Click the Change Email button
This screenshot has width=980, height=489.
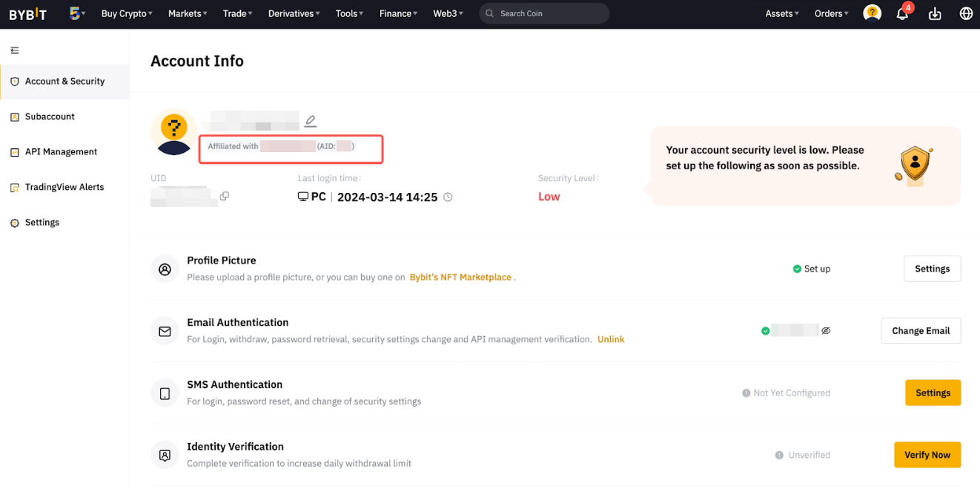coord(920,331)
